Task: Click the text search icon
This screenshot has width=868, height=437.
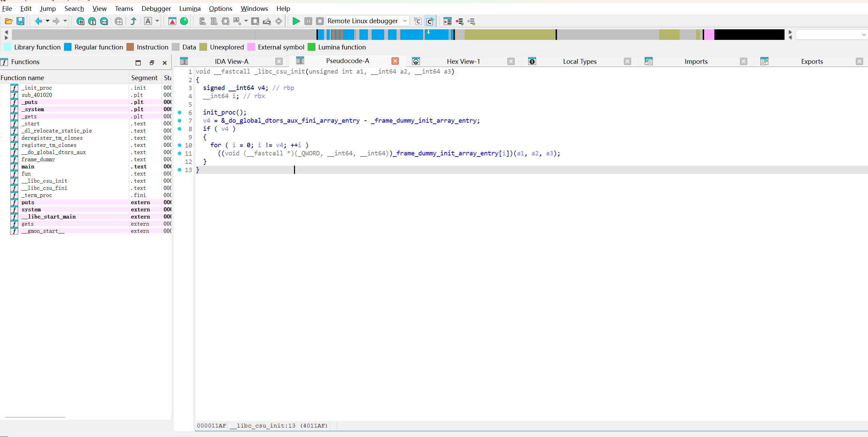Action: pos(92,21)
